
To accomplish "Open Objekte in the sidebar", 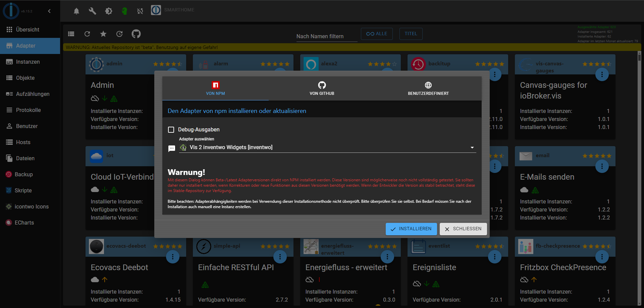I will (30, 78).
